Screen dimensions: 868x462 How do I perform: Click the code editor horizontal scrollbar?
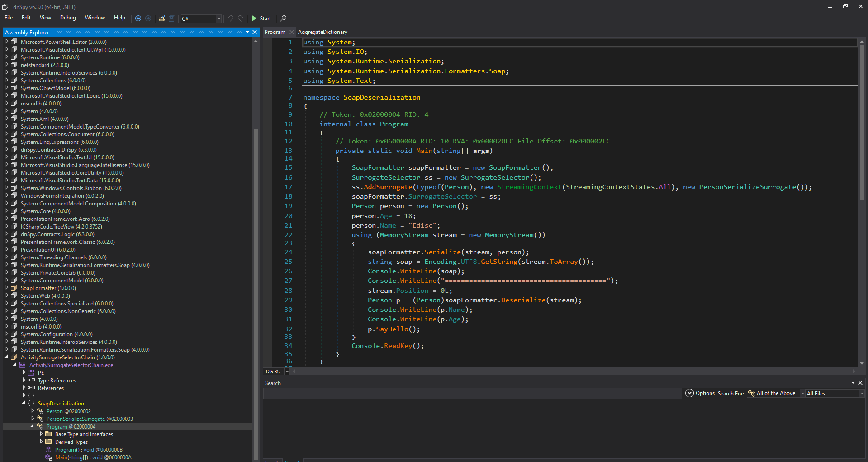click(573, 372)
